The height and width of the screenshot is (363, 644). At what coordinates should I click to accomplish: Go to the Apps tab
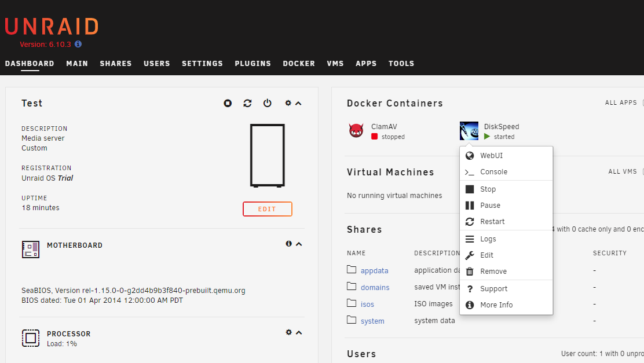click(366, 64)
